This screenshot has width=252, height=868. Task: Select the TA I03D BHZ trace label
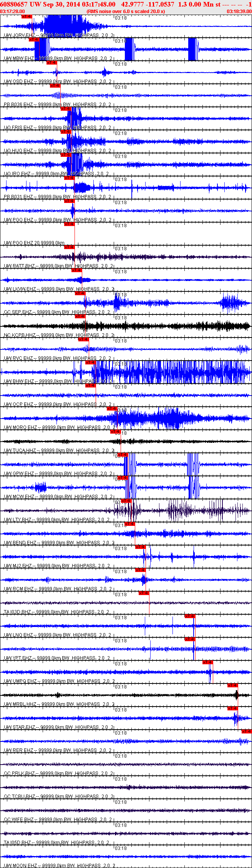pos(57,612)
